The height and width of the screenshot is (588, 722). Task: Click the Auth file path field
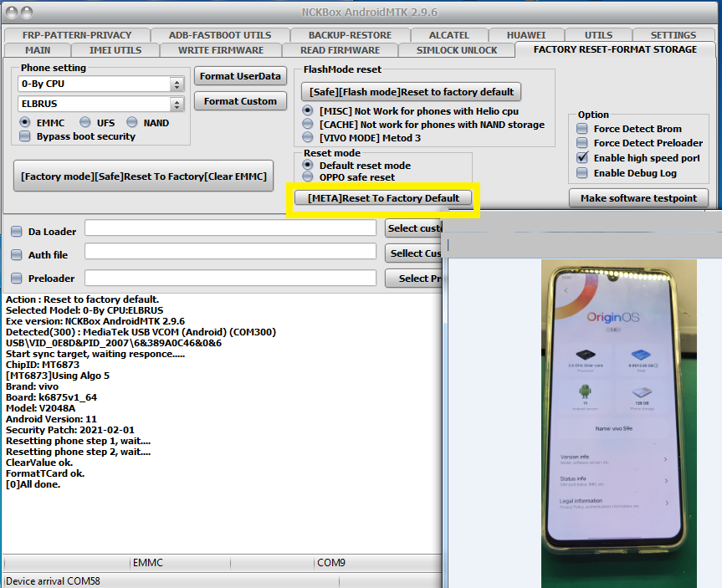click(231, 252)
